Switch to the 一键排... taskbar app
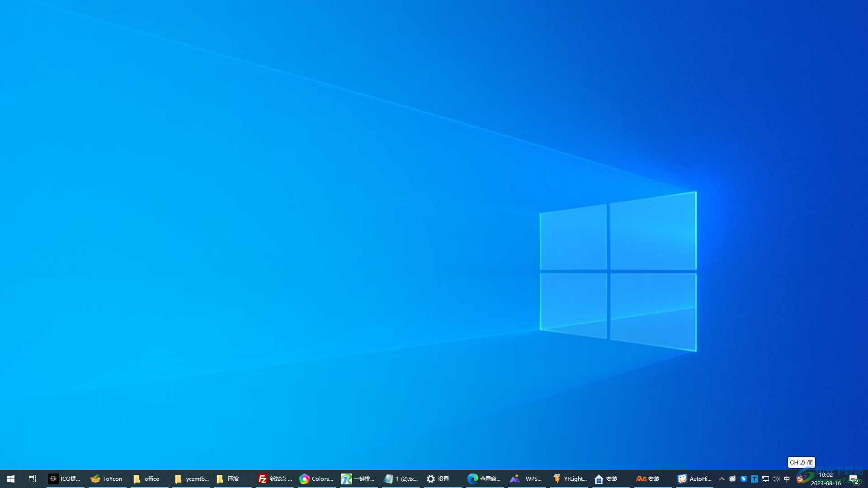The width and height of the screenshot is (868, 488). click(x=359, y=479)
